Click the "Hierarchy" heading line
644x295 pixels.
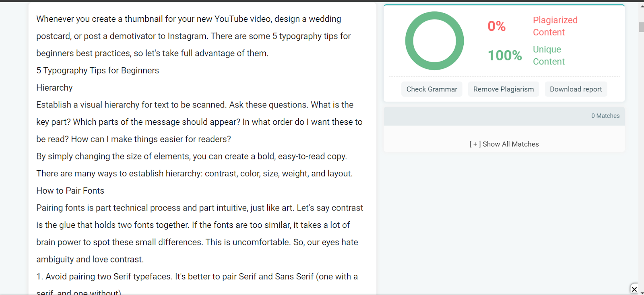click(x=54, y=88)
